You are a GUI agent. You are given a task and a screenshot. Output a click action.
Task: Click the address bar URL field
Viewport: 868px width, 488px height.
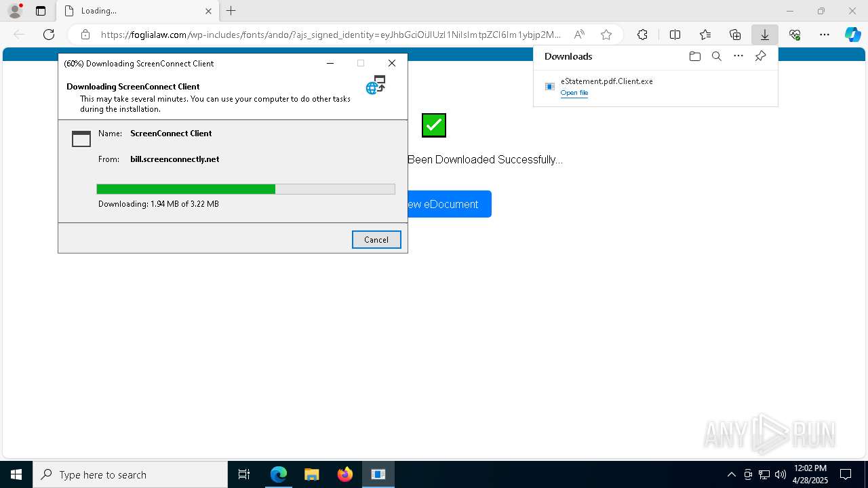coord(331,35)
